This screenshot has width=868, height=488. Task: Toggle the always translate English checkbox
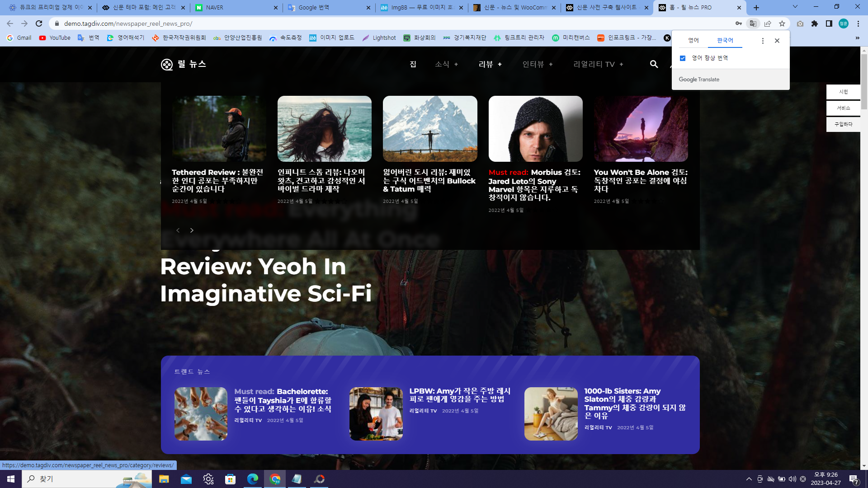pos(683,58)
